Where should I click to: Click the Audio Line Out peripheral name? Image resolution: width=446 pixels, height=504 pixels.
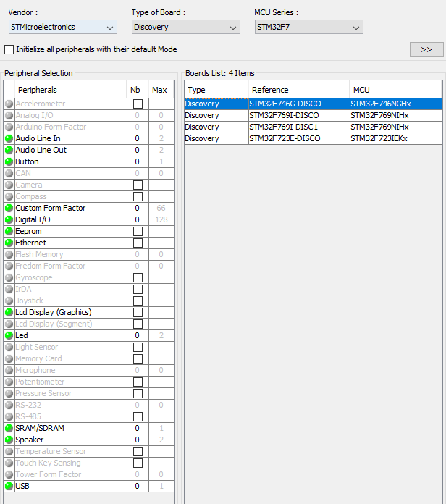click(x=41, y=150)
